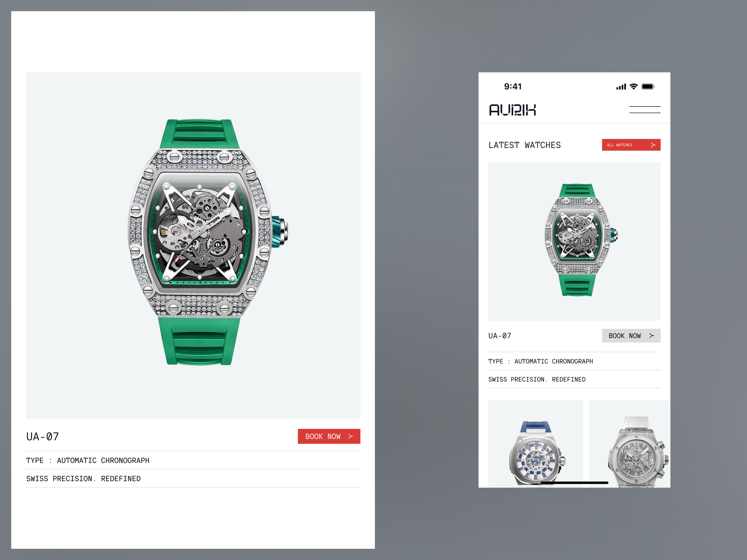Click the red BOOK NOW button under the large watch
This screenshot has height=560, width=747.
[329, 436]
